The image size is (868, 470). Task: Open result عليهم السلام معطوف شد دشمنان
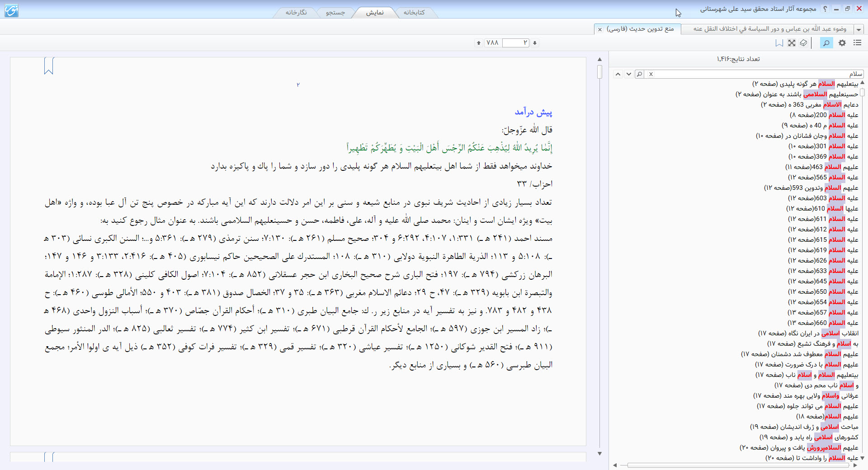pyautogui.click(x=799, y=354)
